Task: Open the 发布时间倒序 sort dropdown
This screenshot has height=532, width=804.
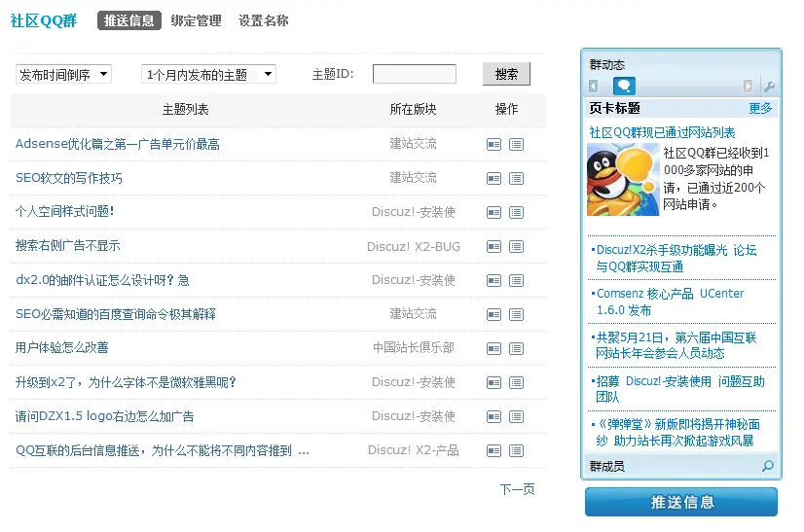Action: (63, 74)
